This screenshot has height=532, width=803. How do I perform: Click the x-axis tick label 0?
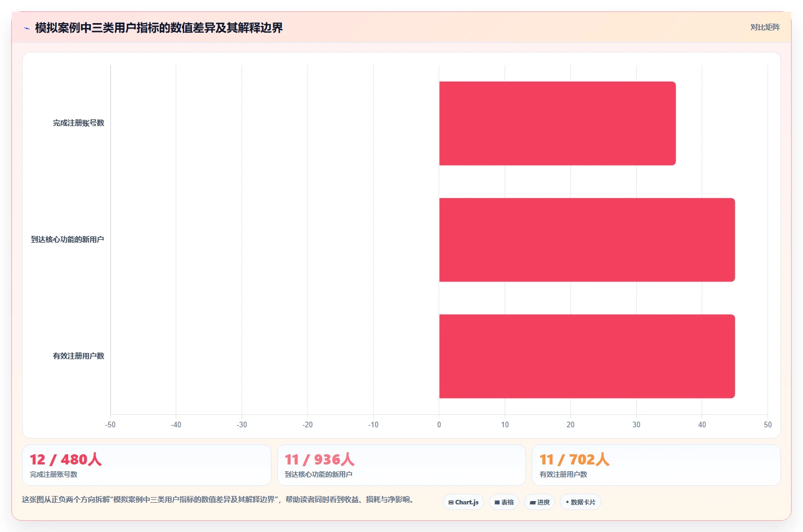click(439, 424)
